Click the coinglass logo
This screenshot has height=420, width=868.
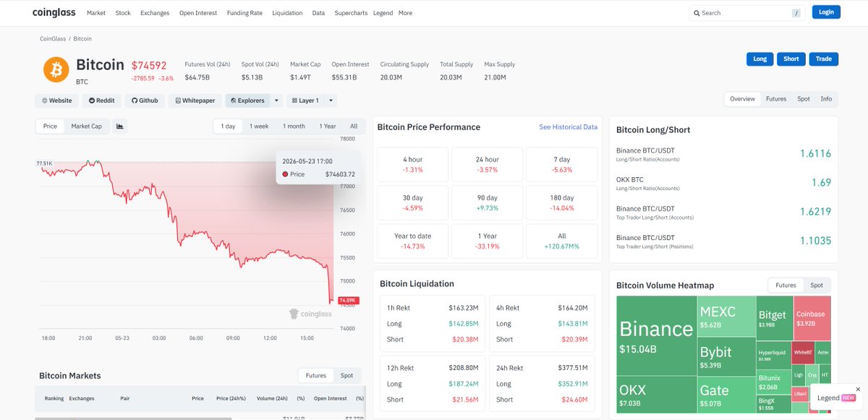tap(55, 12)
